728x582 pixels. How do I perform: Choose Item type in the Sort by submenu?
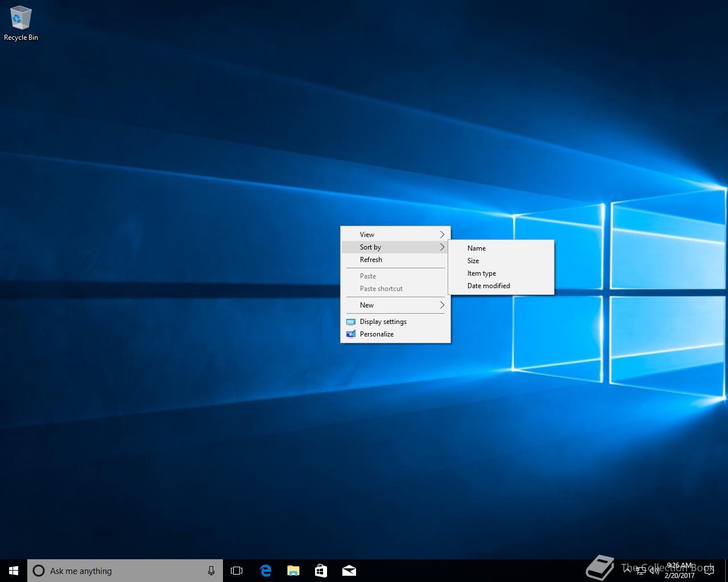pyautogui.click(x=482, y=273)
